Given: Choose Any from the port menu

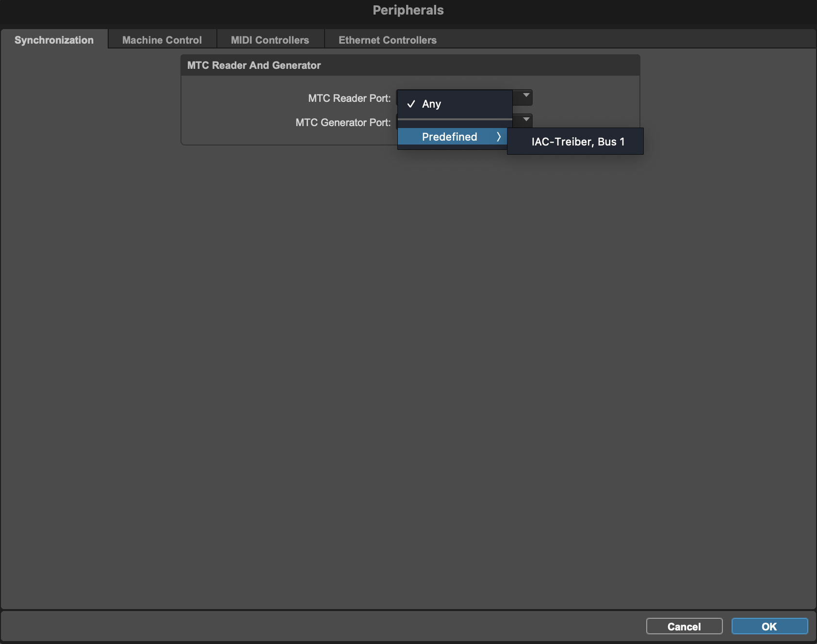Looking at the screenshot, I should click(x=431, y=104).
